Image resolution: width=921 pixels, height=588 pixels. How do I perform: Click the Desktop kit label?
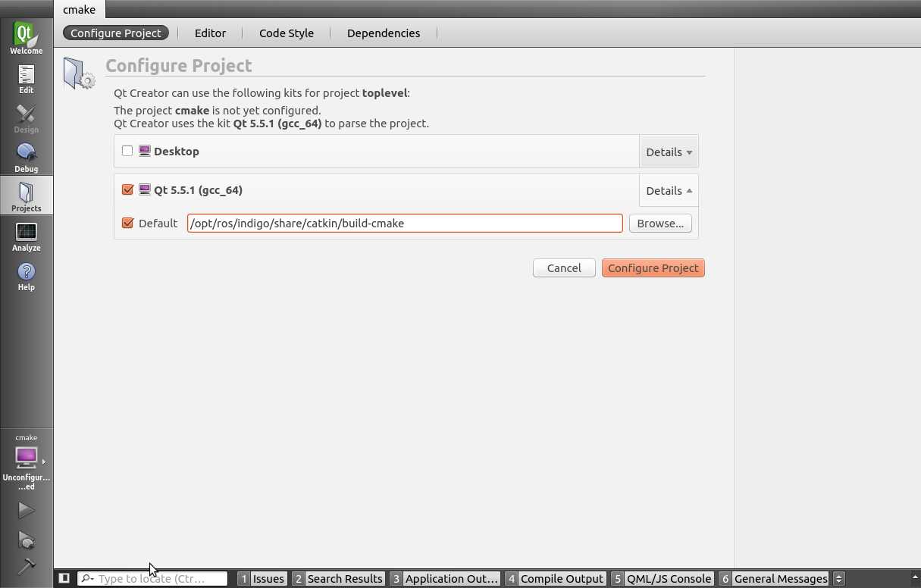click(177, 151)
